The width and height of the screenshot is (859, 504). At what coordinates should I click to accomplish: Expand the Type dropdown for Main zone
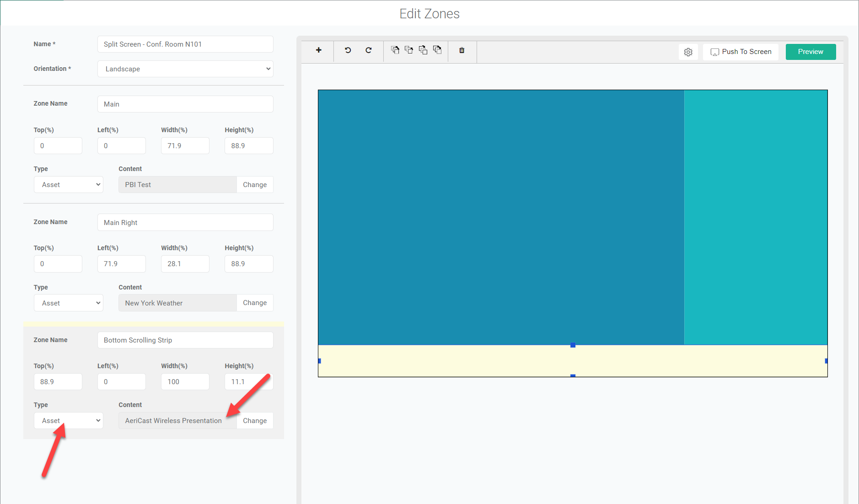69,185
